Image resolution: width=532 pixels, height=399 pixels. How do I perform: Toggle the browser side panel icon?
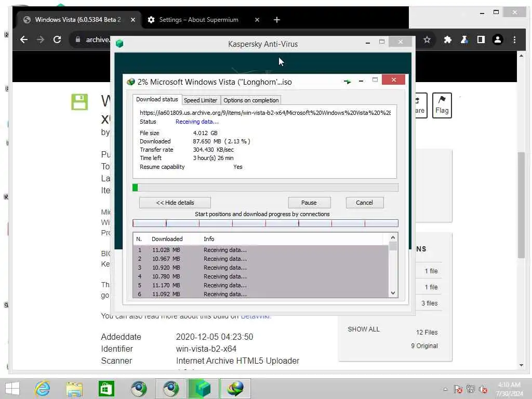tap(481, 39)
